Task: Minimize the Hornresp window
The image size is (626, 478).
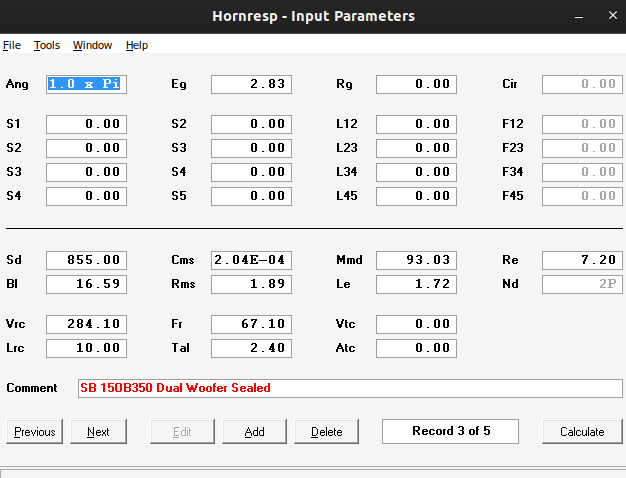Action: 579,17
